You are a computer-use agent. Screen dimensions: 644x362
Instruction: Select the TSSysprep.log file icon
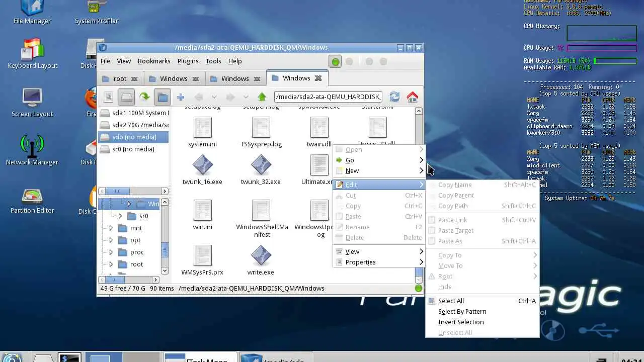click(261, 127)
